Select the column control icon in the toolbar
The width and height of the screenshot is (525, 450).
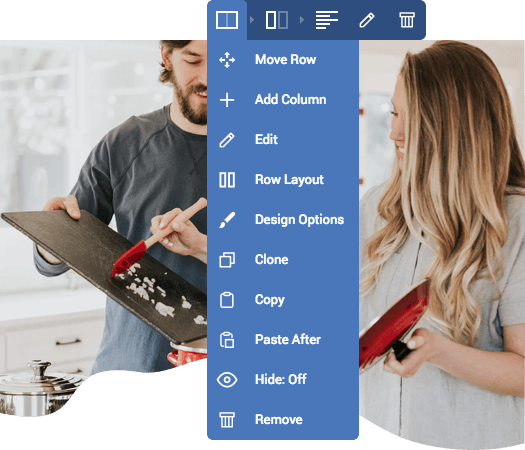[x=277, y=20]
